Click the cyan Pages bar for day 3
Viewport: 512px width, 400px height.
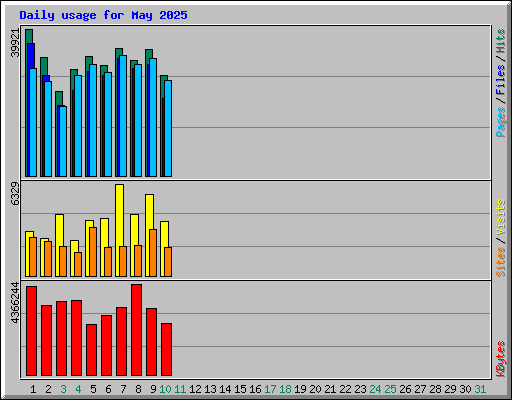pyautogui.click(x=63, y=141)
